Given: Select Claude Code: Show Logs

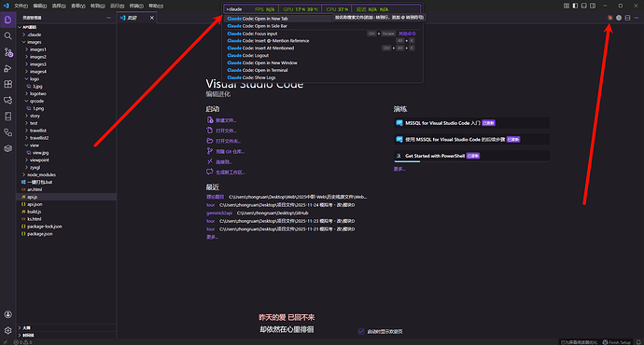Looking at the screenshot, I should [323, 77].
